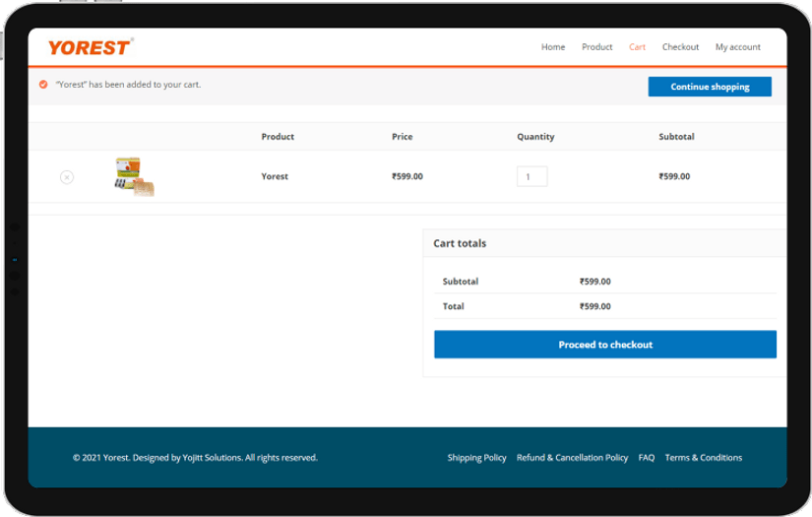Click the ₹599.00 price in item row
Screen dimensions: 812x517
[407, 176]
